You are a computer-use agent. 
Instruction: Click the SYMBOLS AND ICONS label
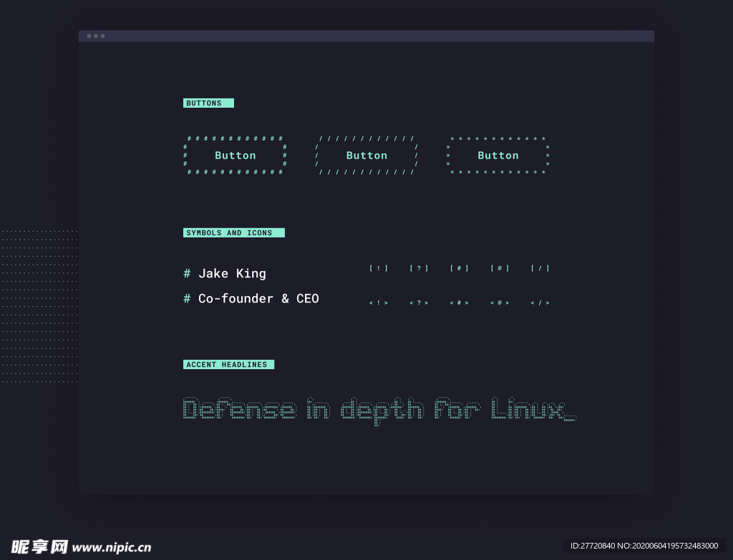234,232
